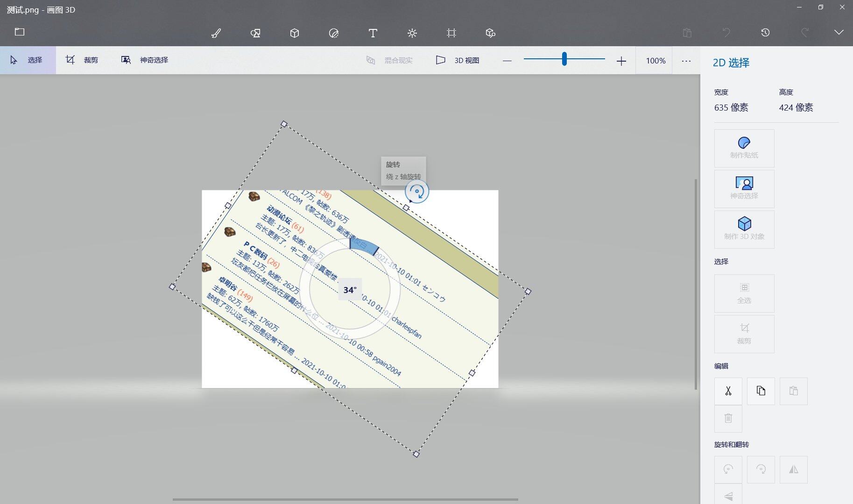Choose the 裁剪 crop tool in toolbar
Screen dimensions: 853x504
click(x=82, y=60)
